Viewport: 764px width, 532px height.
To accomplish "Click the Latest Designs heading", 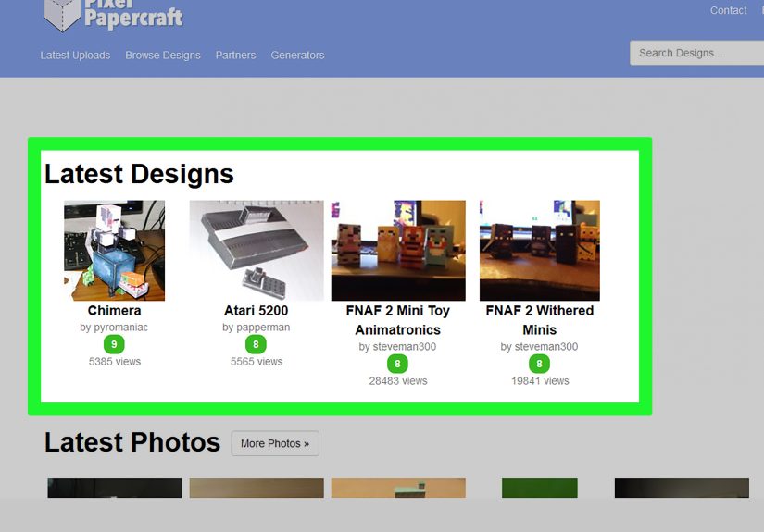I will (x=139, y=174).
